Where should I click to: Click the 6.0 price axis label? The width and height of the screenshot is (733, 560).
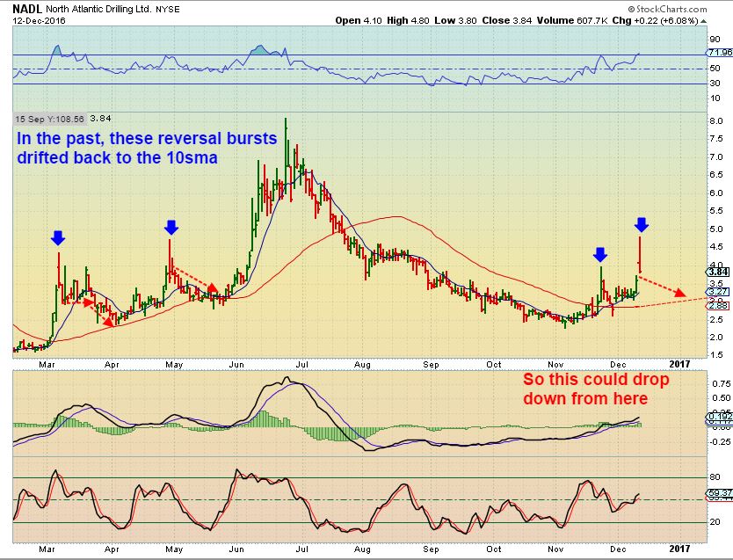(x=716, y=193)
